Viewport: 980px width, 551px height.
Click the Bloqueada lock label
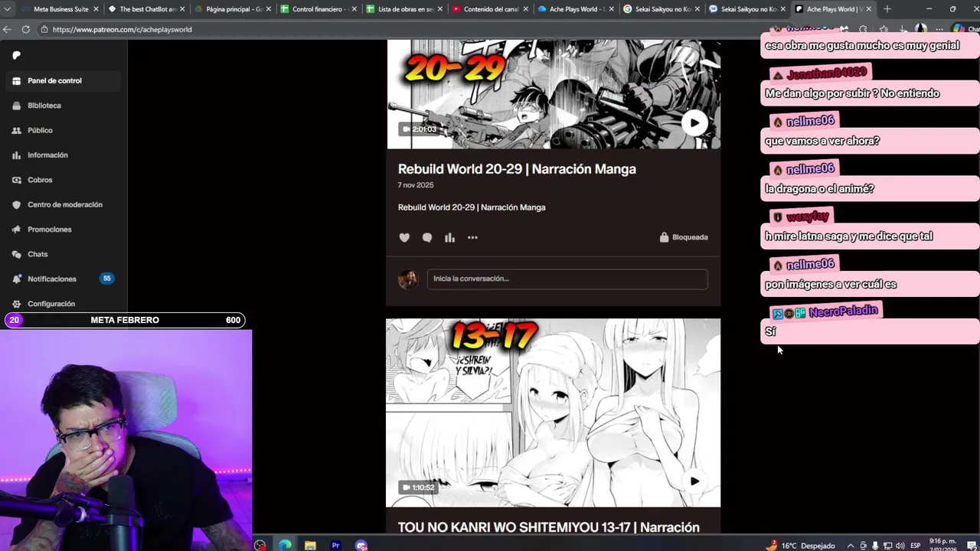click(x=684, y=237)
